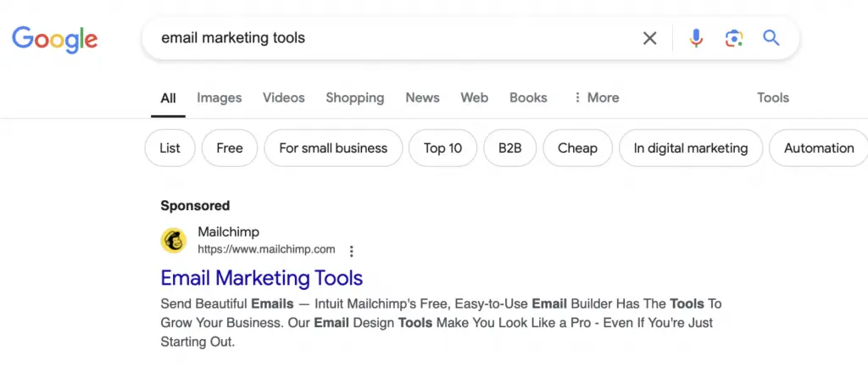Screen dimensions: 868x367
Task: Click the magnifying glass search button
Action: pyautogui.click(x=771, y=38)
